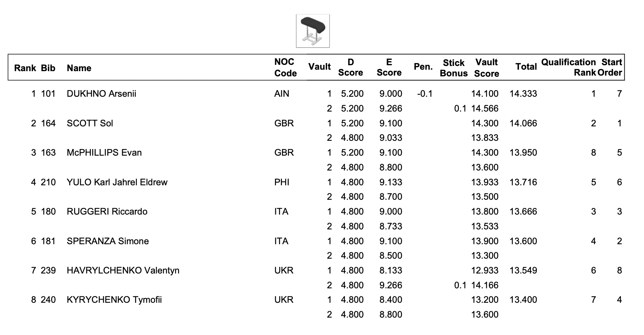Image resolution: width=644 pixels, height=335 pixels.
Task: Click the Stick Bonus column header
Action: click(x=453, y=68)
